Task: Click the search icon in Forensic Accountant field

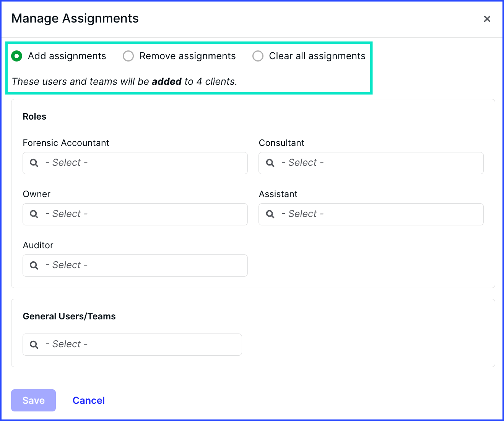Action: tap(34, 163)
